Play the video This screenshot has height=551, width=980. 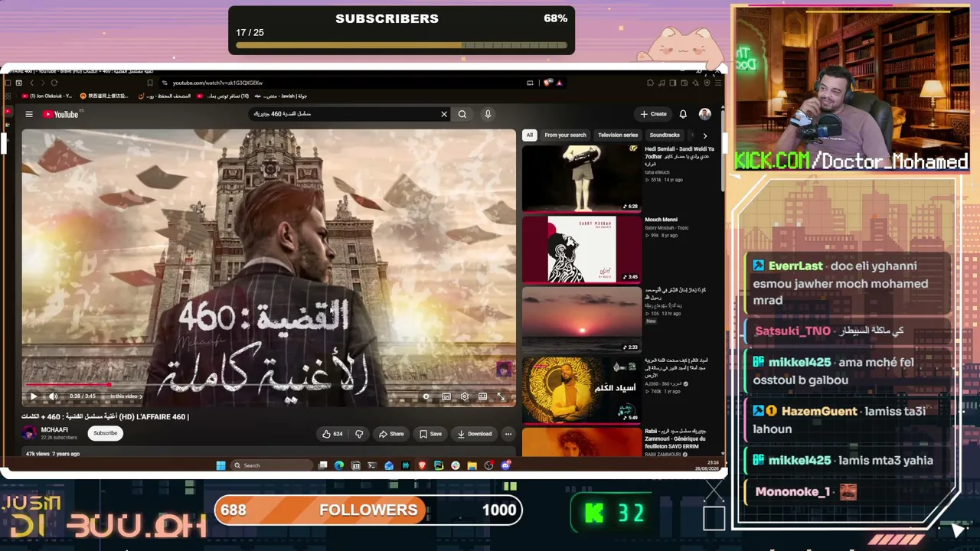click(34, 396)
